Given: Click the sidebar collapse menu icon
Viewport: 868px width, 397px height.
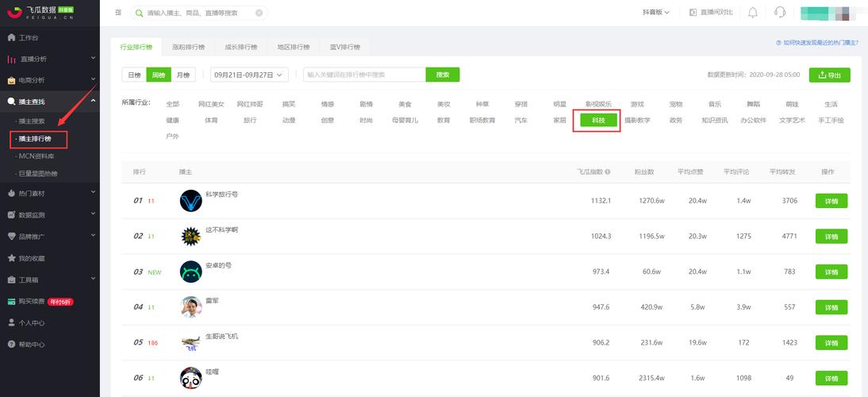Looking at the screenshot, I should [x=118, y=13].
